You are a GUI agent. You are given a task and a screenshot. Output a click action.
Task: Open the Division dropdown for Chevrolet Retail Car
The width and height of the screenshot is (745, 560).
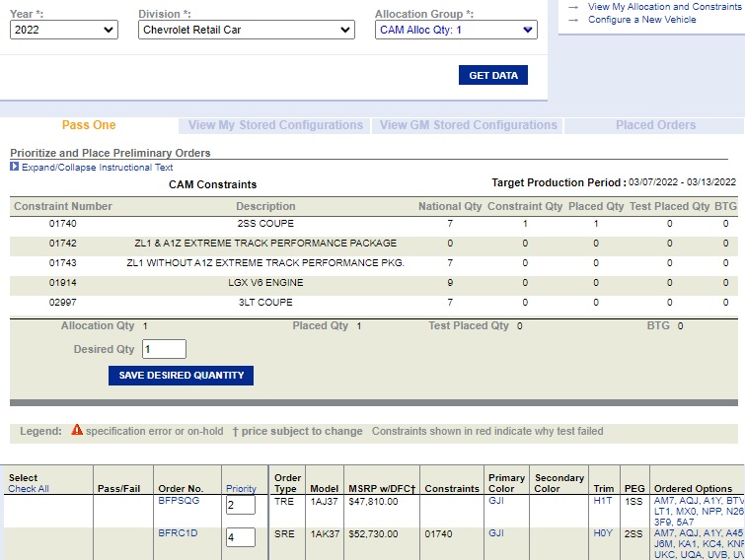pyautogui.click(x=246, y=30)
